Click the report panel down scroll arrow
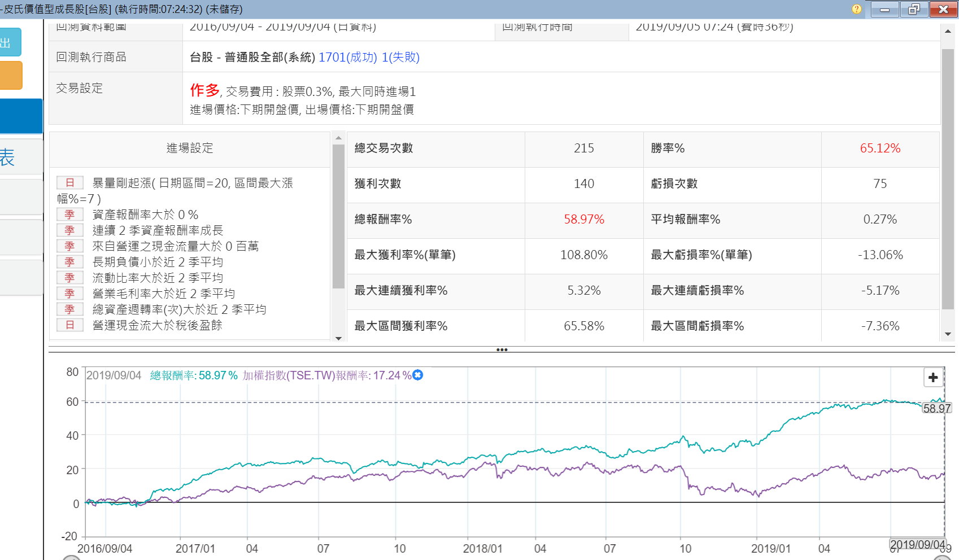This screenshot has height=560, width=959. click(x=948, y=334)
